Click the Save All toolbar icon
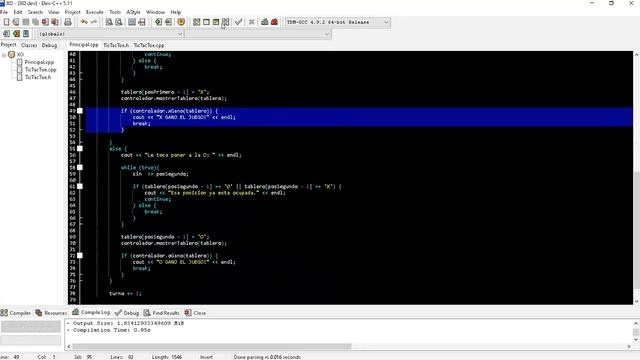640x360 pixels. click(36, 22)
